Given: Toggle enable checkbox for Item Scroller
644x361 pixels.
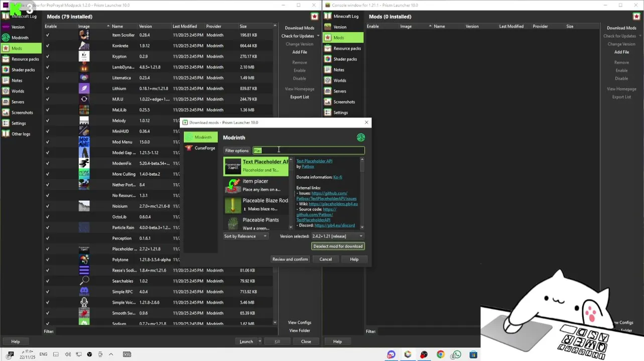Looking at the screenshot, I should click(48, 35).
